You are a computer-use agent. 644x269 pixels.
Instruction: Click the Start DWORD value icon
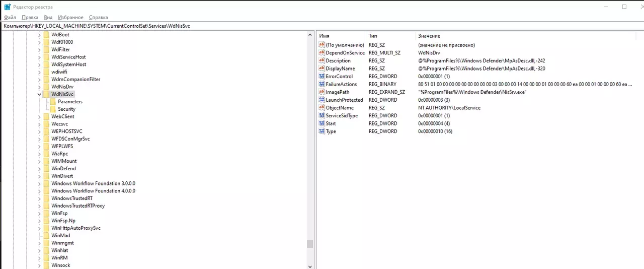point(322,123)
